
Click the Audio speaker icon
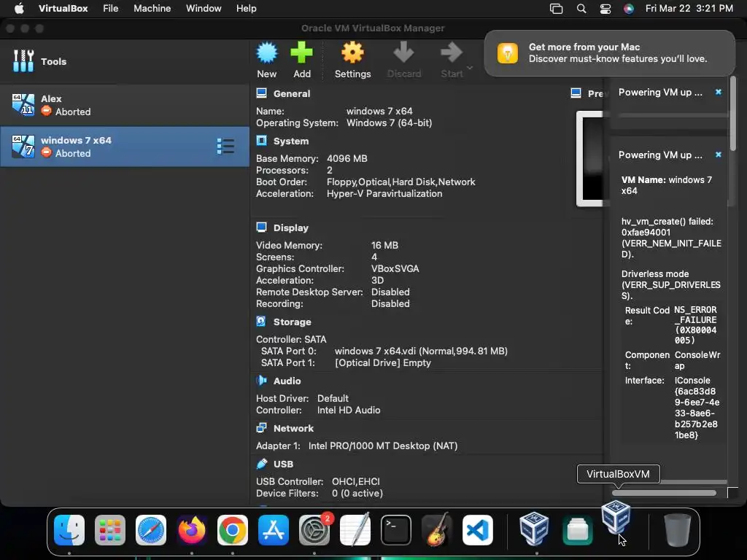click(x=262, y=381)
